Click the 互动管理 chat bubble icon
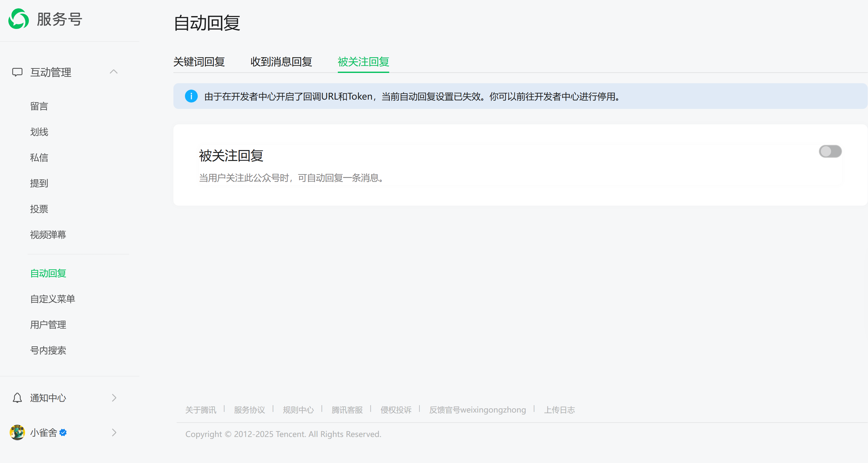The height and width of the screenshot is (463, 868). (x=17, y=72)
